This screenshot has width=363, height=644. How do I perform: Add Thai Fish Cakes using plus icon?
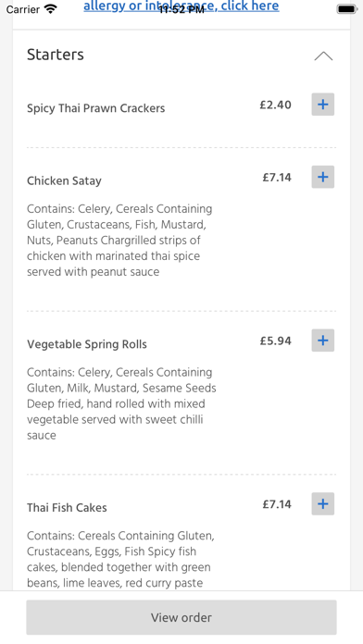[x=322, y=504]
